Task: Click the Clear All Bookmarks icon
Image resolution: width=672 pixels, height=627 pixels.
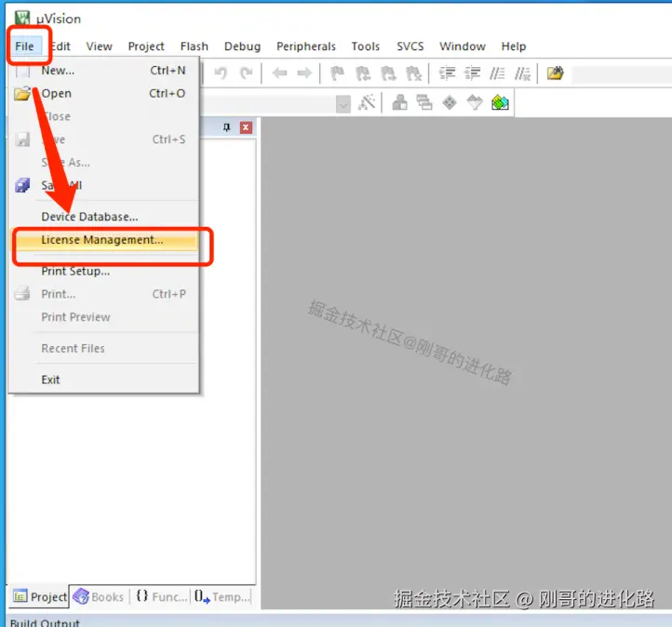Action: tap(413, 73)
